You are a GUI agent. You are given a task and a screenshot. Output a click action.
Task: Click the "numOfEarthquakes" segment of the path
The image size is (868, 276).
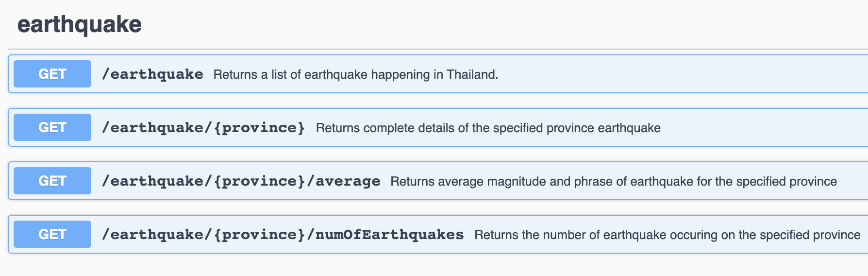click(x=390, y=235)
